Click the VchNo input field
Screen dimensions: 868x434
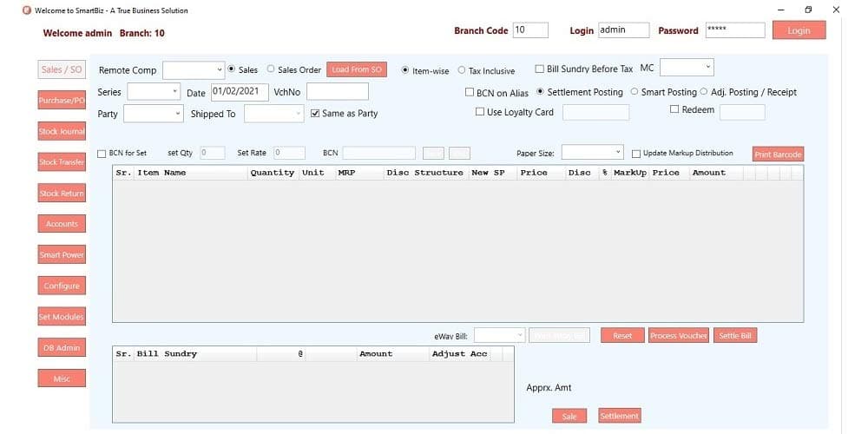click(x=338, y=91)
